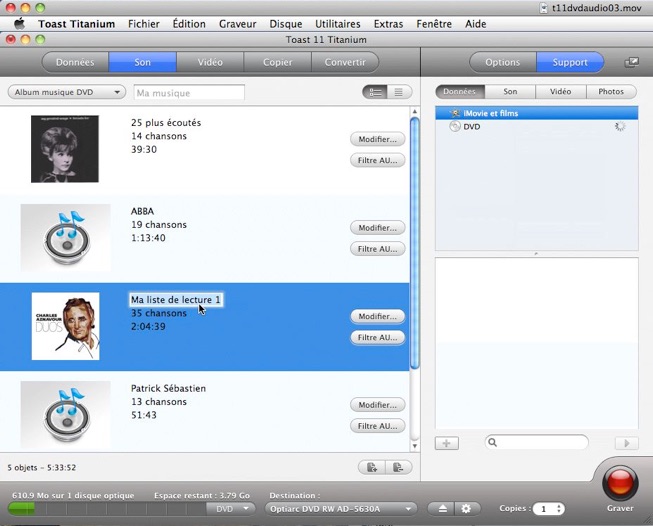Open the Options panel tab
The image size is (653, 526).
pyautogui.click(x=503, y=62)
